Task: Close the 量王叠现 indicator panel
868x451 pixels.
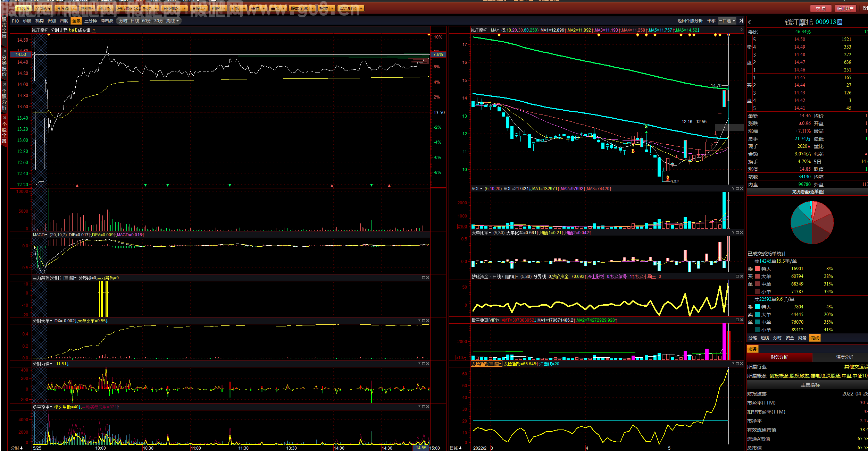Action: pos(742,320)
